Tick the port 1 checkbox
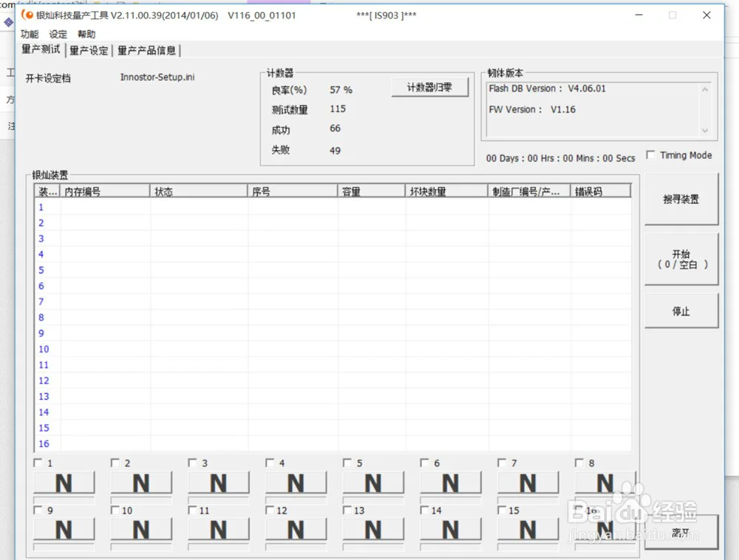The height and width of the screenshot is (560, 739). click(38, 463)
